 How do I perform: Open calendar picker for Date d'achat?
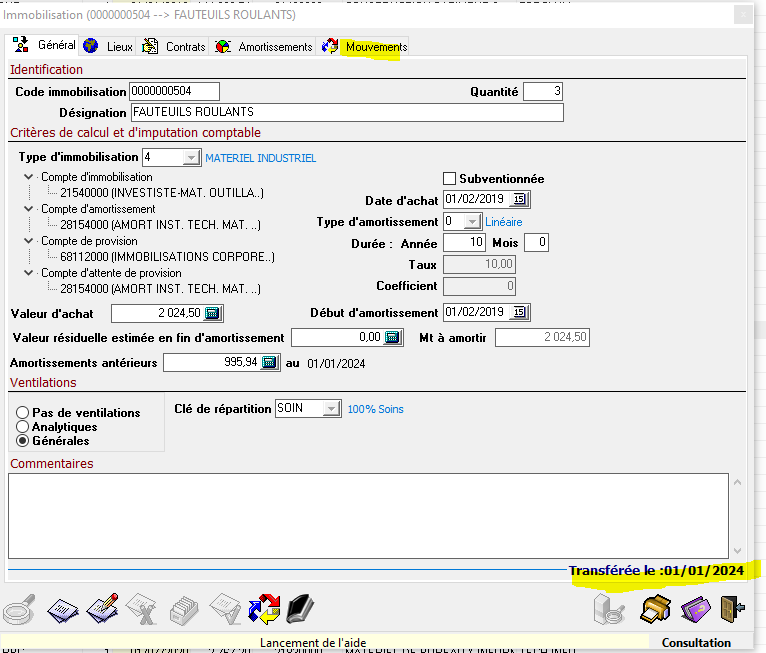click(x=519, y=199)
